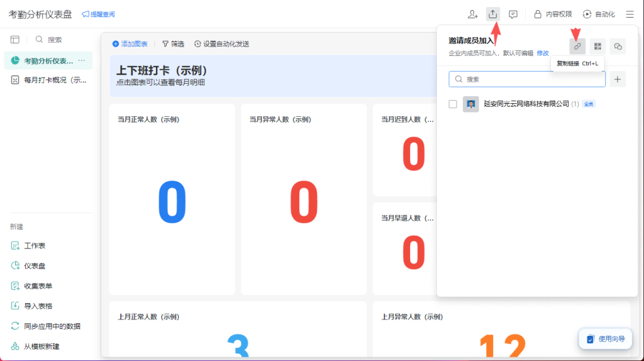The width and height of the screenshot is (644, 361).
Task: Click the share icon in top toolbar
Action: coord(493,14)
